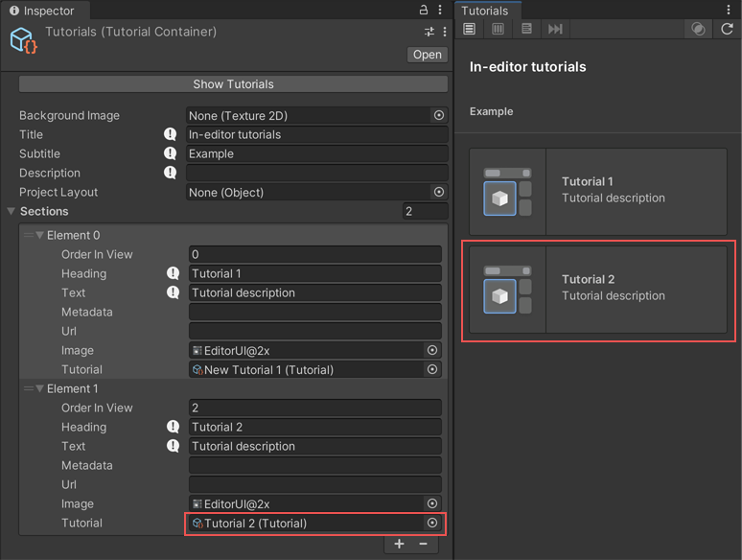Image resolution: width=742 pixels, height=560 pixels.
Task: Click the skip-forward icon in Tutorials toolbar
Action: [555, 30]
